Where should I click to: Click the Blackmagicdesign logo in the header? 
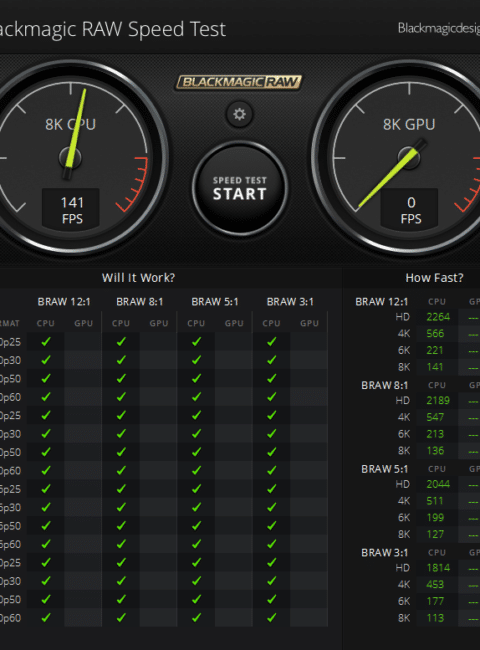(439, 29)
